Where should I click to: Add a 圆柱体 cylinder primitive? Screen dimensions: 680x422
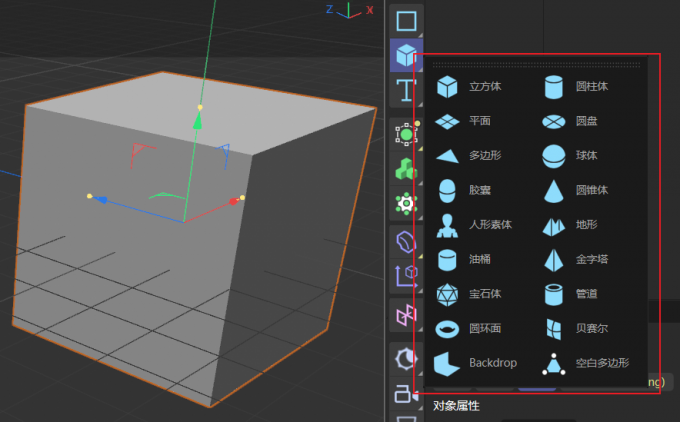click(575, 86)
